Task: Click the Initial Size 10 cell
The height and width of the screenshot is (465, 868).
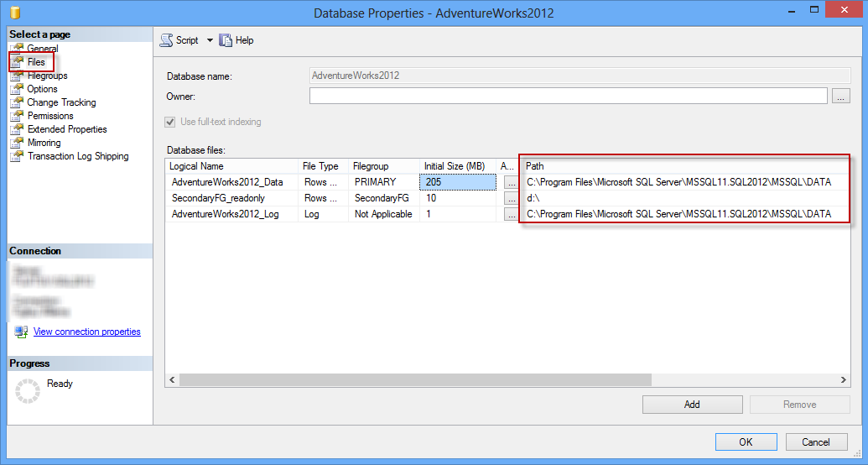Action: click(458, 198)
